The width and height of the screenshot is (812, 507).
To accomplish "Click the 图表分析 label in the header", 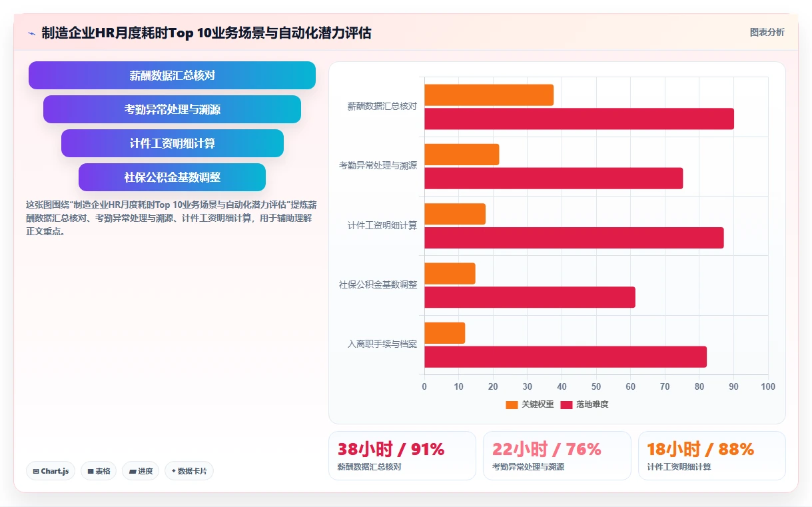I will point(767,32).
